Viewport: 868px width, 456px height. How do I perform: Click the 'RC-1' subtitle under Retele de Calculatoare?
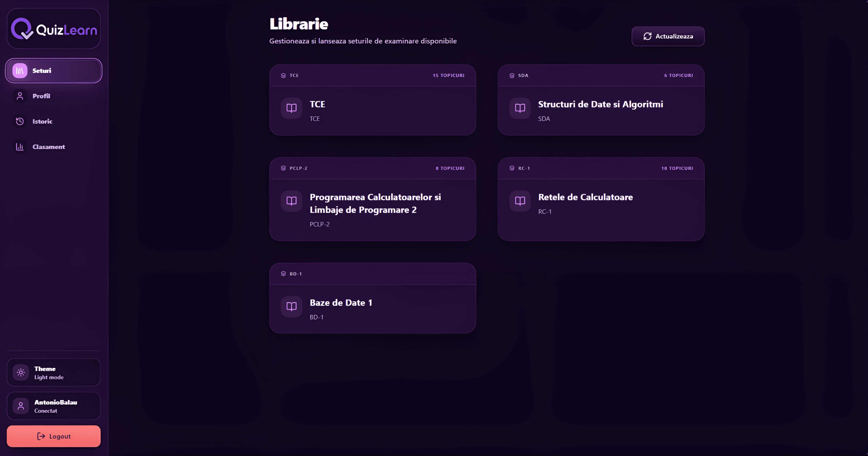(545, 212)
